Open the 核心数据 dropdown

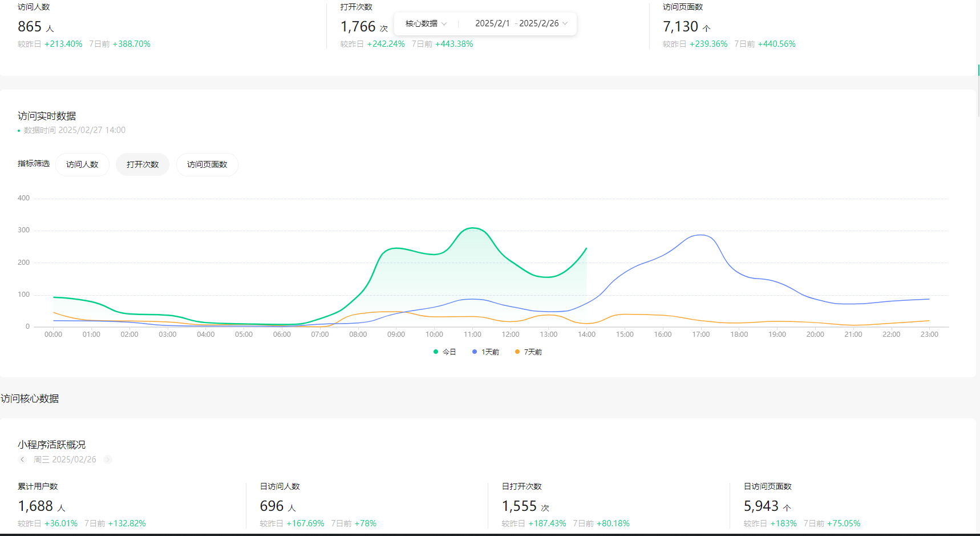tap(426, 23)
